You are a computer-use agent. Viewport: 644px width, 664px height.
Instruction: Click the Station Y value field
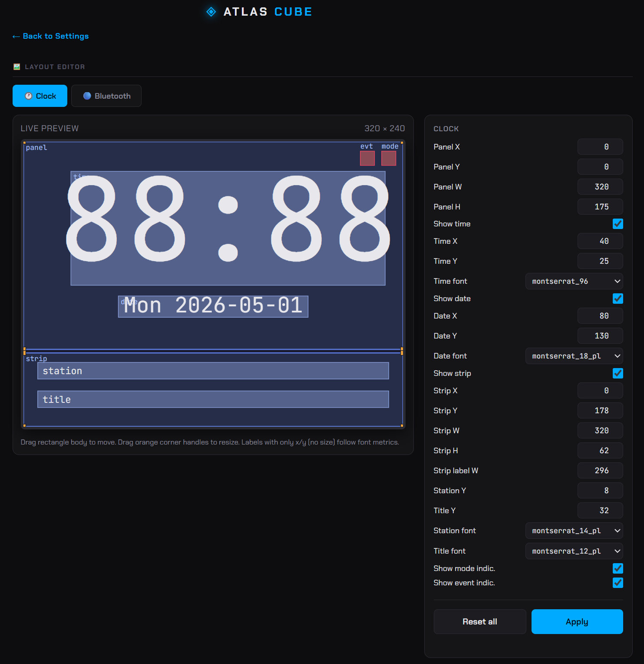tap(600, 491)
